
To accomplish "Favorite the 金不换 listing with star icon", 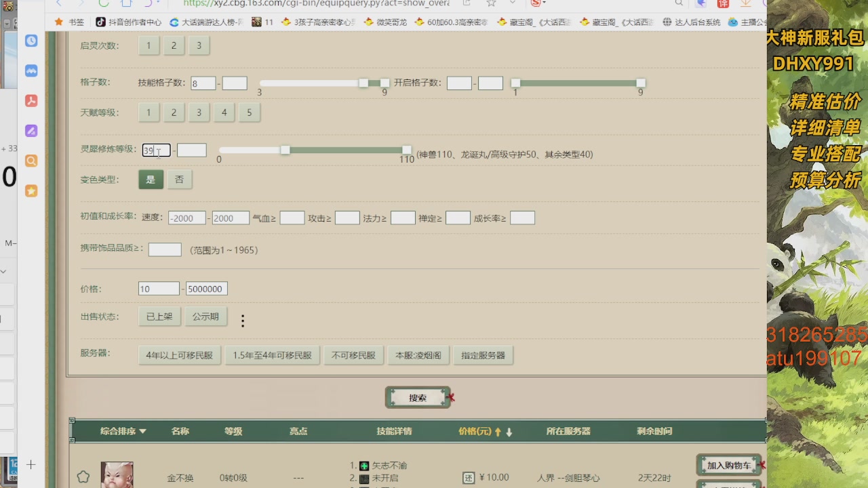I will pyautogui.click(x=83, y=477).
